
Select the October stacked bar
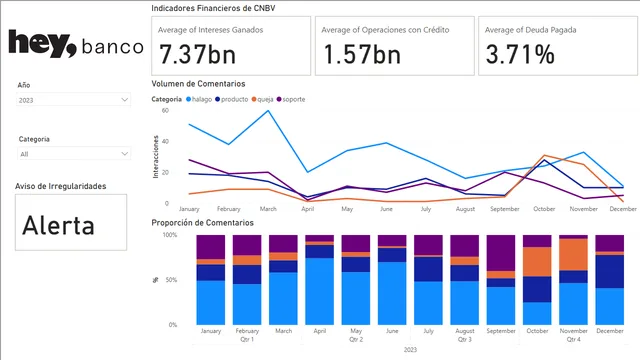point(537,280)
